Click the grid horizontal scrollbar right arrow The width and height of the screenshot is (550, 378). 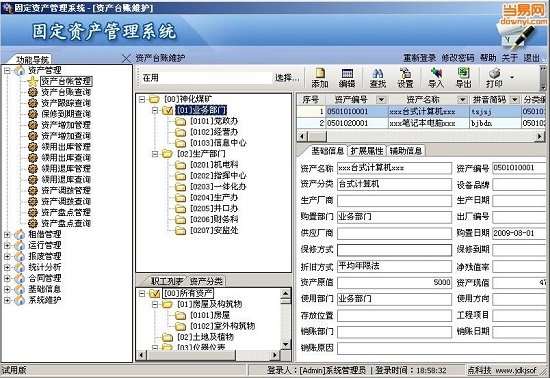[540, 136]
